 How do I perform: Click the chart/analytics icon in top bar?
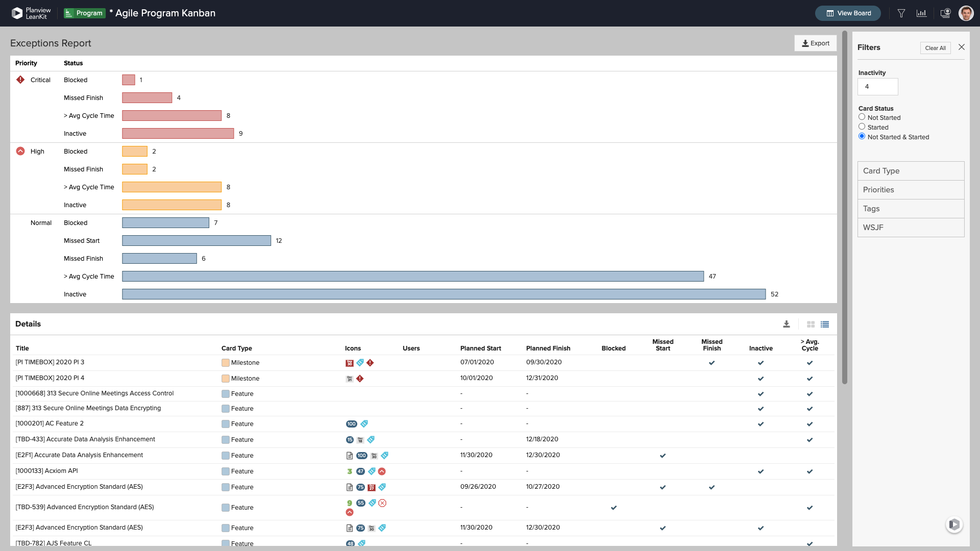click(x=921, y=13)
